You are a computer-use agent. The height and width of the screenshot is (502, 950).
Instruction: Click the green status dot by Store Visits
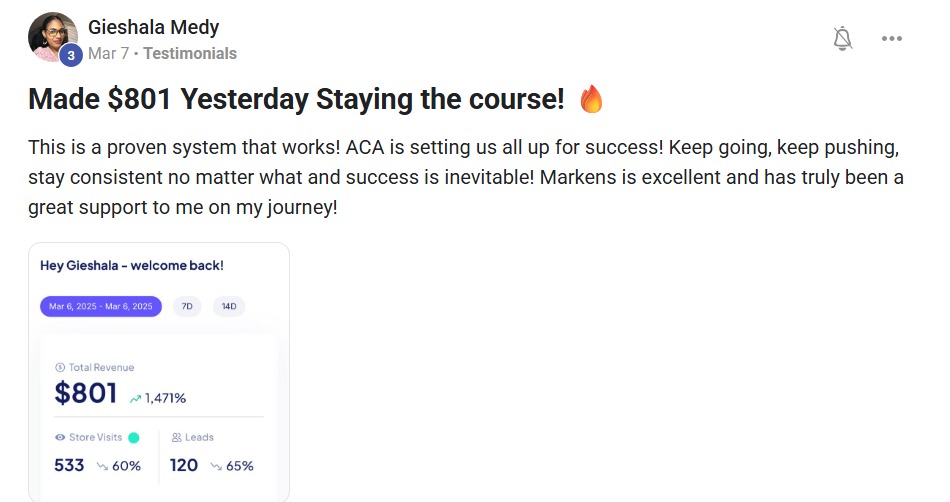[x=134, y=437]
